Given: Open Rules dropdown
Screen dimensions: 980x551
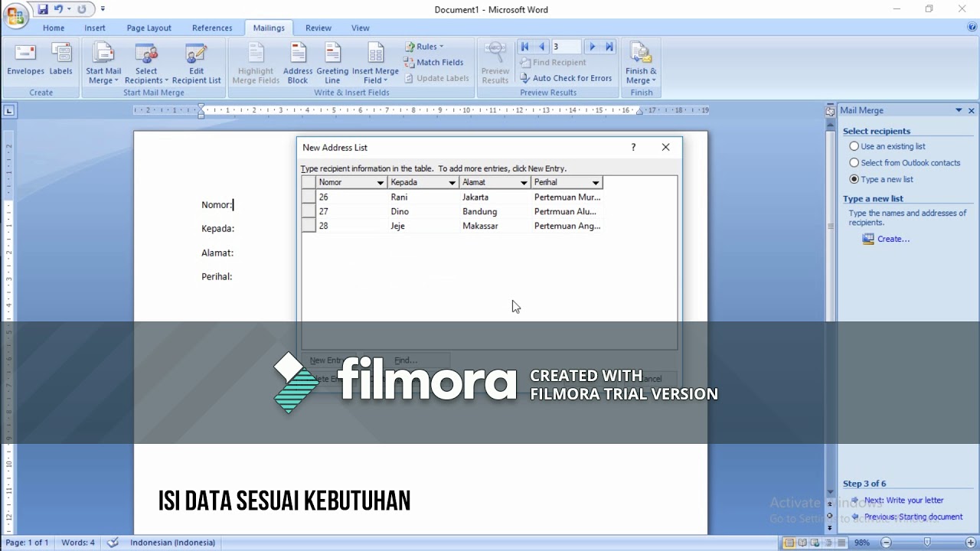Looking at the screenshot, I should point(424,47).
